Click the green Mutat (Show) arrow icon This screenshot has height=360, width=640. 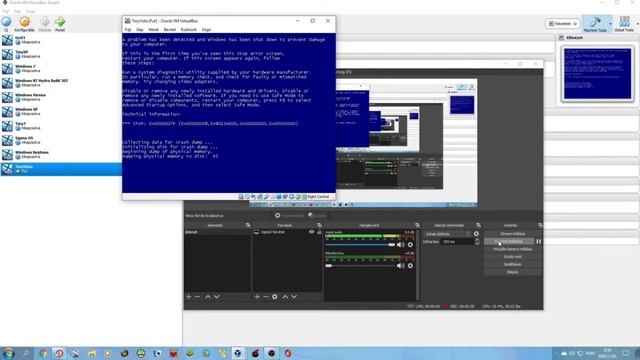pos(60,24)
